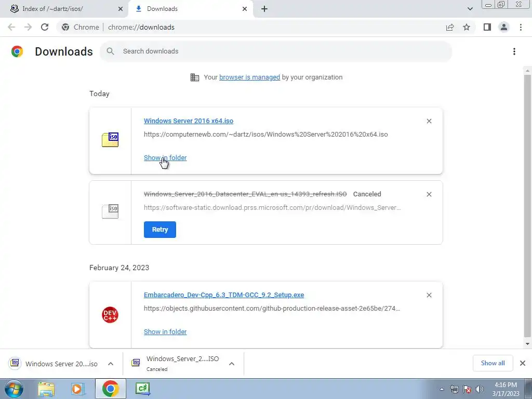Expand options for canceled ISO shelf item

click(x=232, y=364)
